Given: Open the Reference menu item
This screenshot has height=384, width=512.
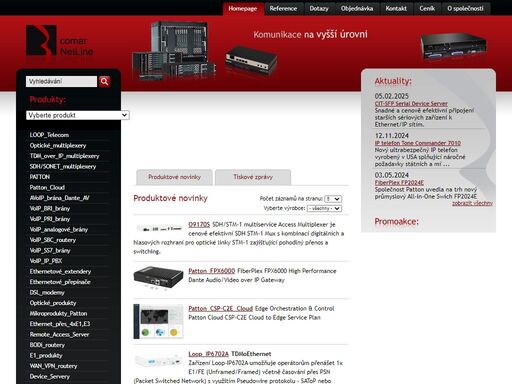Looking at the screenshot, I should [x=283, y=8].
